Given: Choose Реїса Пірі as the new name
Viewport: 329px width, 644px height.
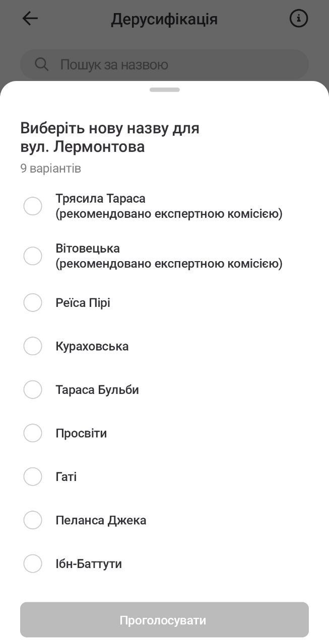Looking at the screenshot, I should (x=33, y=302).
